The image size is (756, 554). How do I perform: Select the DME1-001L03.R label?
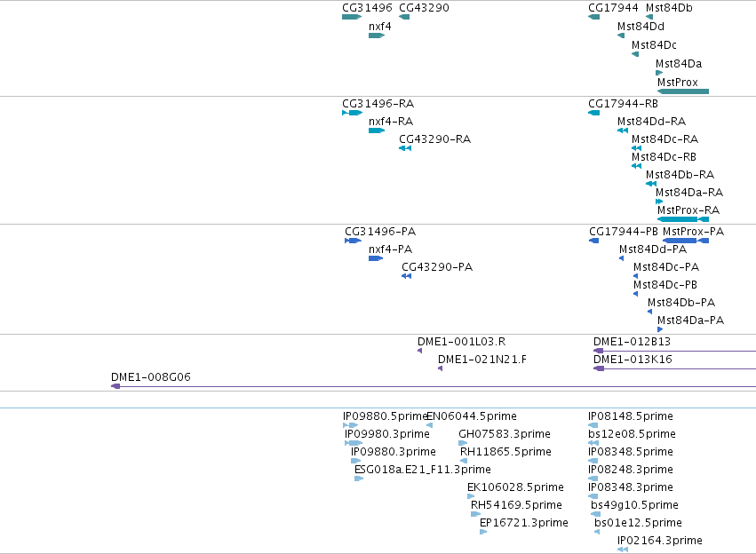461,342
